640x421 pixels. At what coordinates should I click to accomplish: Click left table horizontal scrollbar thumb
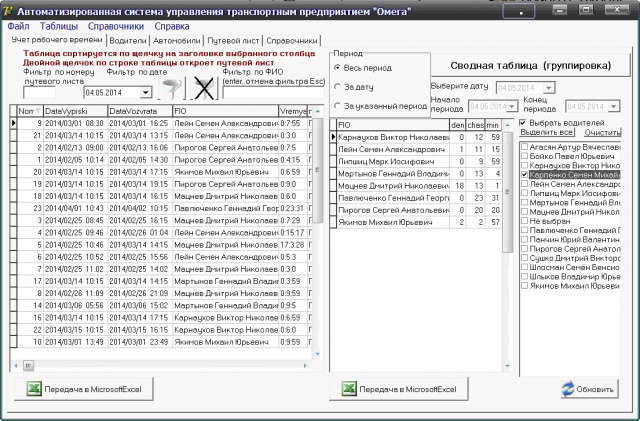pos(28,365)
